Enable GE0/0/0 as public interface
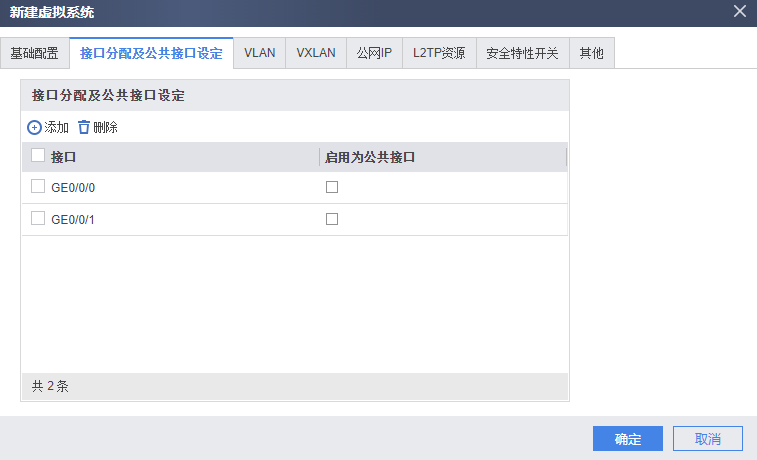This screenshot has height=460, width=757. tap(332, 187)
